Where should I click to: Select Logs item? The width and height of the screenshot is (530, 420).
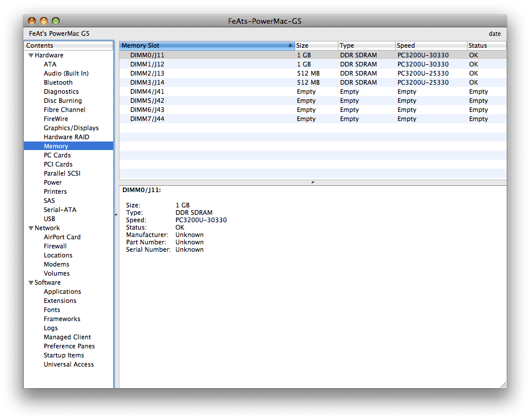point(51,328)
